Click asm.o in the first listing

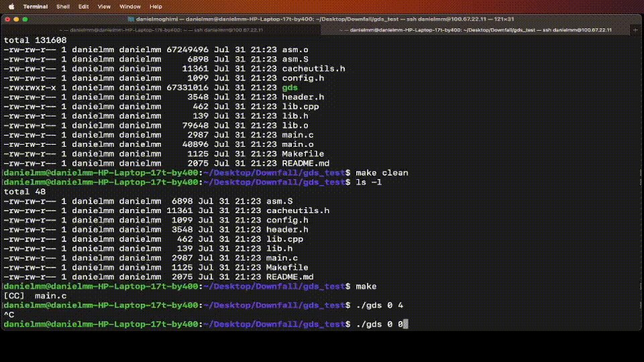point(295,50)
